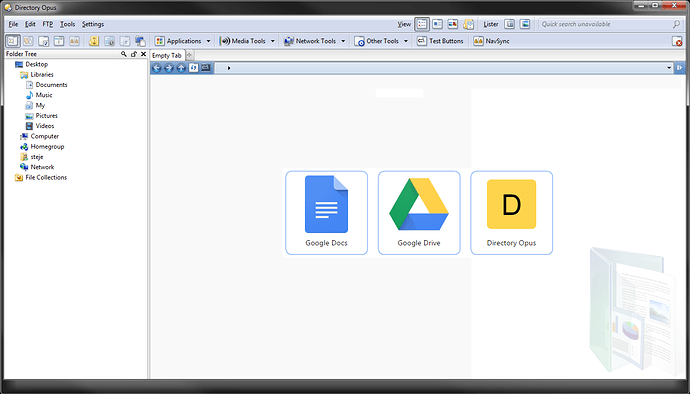This screenshot has width=690, height=394.
Task: Click the Directory Opus card
Action: coord(511,213)
